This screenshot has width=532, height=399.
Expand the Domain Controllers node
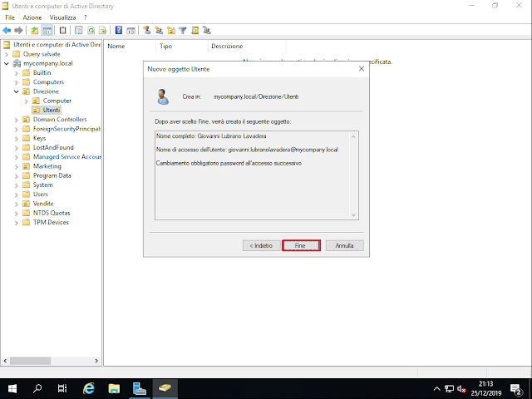(x=17, y=120)
